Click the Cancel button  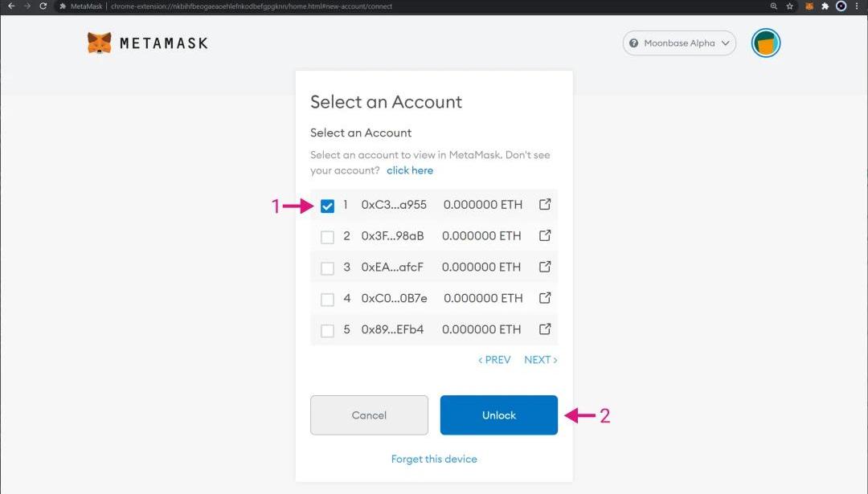[369, 415]
